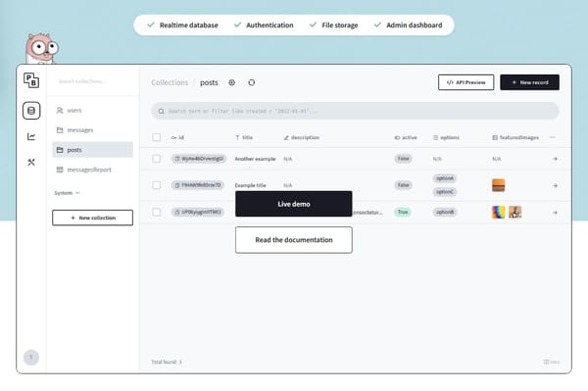Click the gopher mascot image
The width and height of the screenshot is (588, 391).
tap(41, 48)
